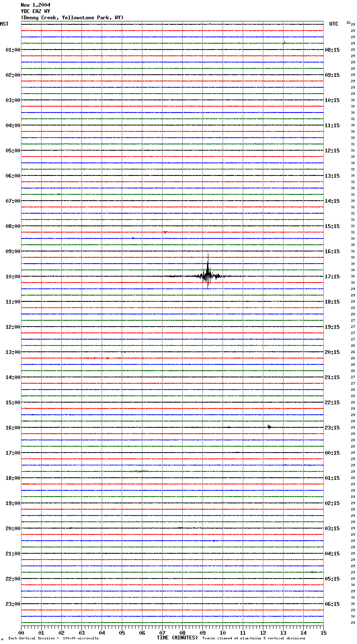Click the "Each Vertical Division = 100.00 microvolts" note

click(53, 639)
